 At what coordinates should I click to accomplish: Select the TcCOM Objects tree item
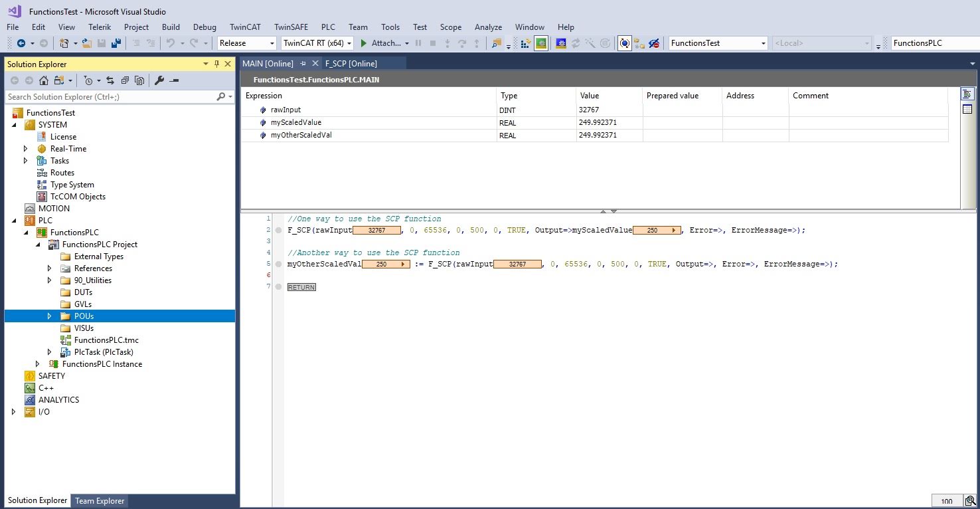tap(78, 197)
